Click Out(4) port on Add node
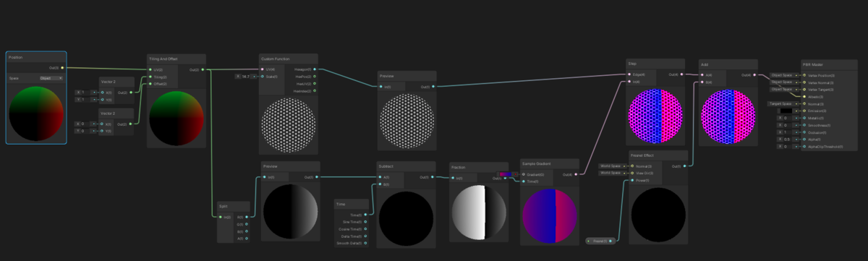Screen dimensions: 868x261 [x=755, y=74]
